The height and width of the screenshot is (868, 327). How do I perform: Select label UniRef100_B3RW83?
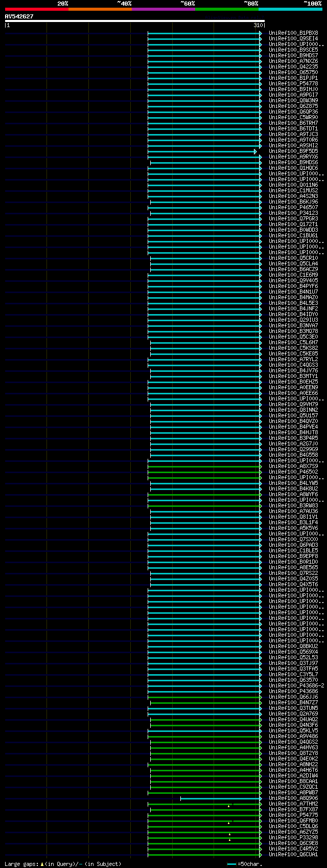tap(293, 505)
